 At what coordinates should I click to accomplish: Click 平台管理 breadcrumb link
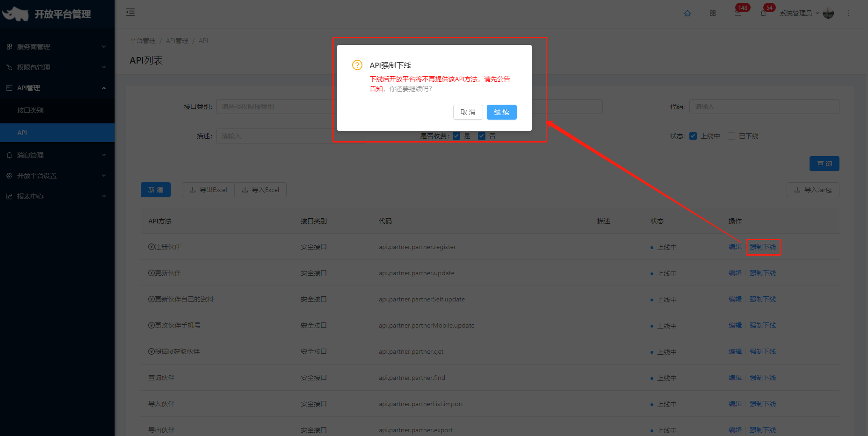143,41
